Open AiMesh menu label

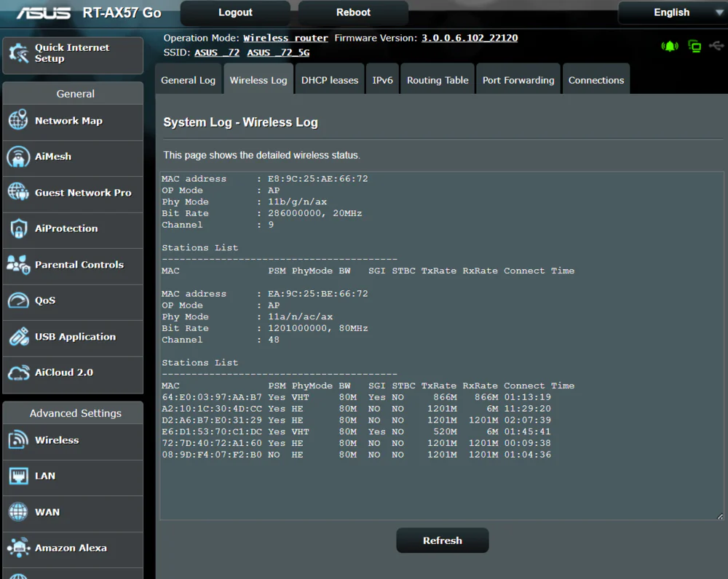pyautogui.click(x=53, y=156)
